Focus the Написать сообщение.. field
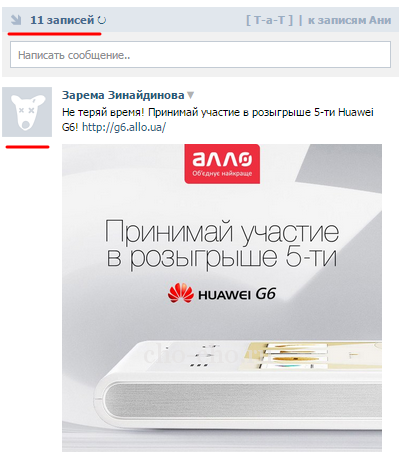The height and width of the screenshot is (452, 404). coord(200,55)
